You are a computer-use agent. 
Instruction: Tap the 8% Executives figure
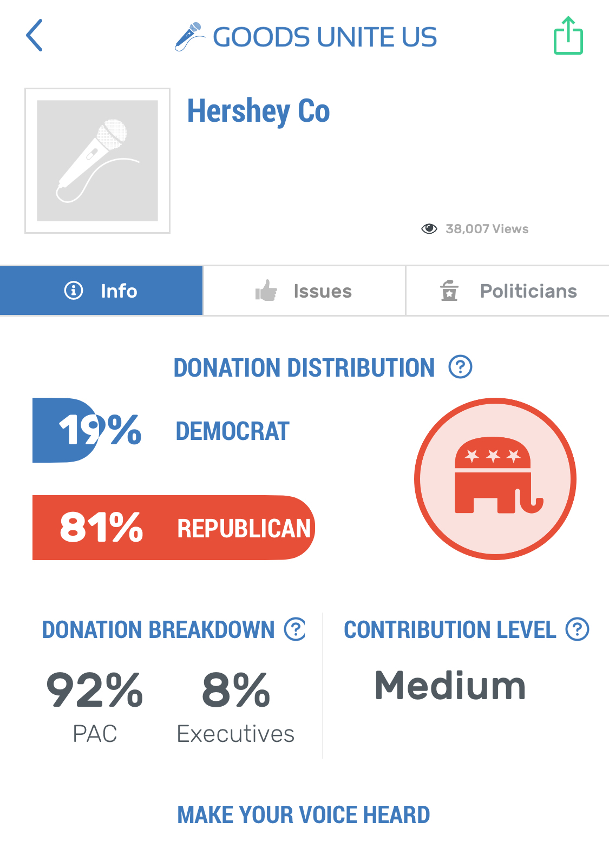click(235, 691)
